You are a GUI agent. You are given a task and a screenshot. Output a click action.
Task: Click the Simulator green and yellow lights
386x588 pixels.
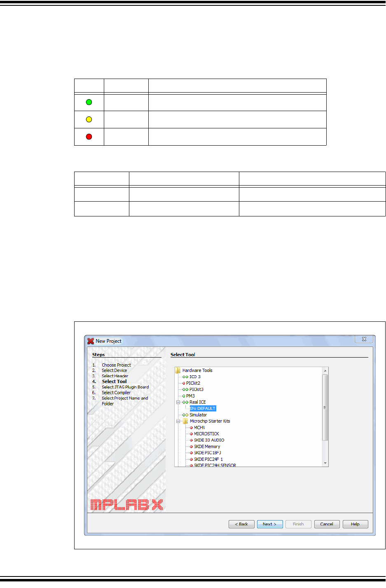185,415
